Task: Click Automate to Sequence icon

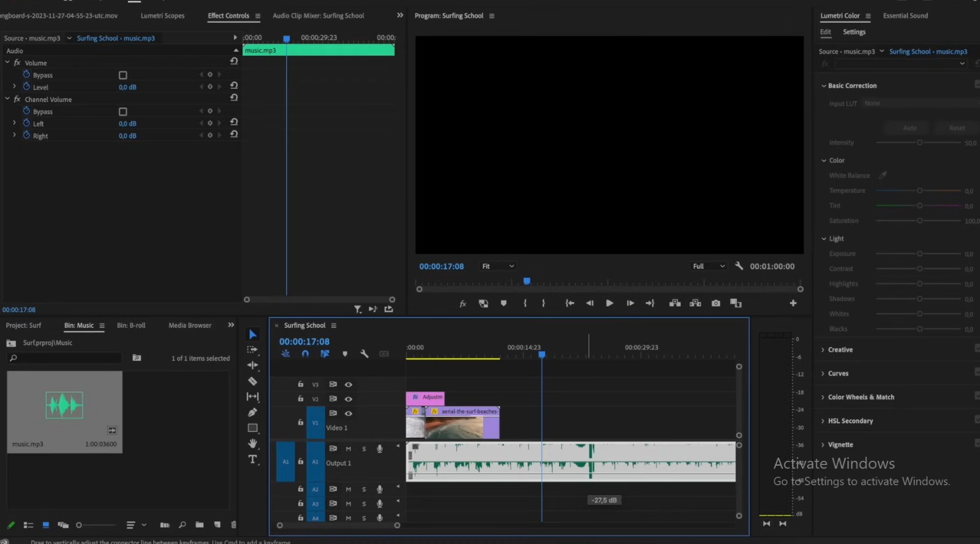Action: 164,525
